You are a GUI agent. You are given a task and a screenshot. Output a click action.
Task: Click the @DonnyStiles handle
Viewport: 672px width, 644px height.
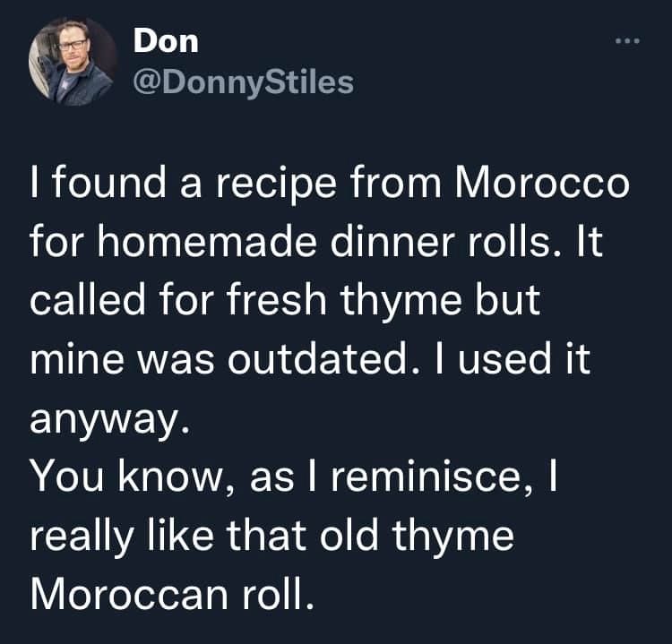(243, 82)
